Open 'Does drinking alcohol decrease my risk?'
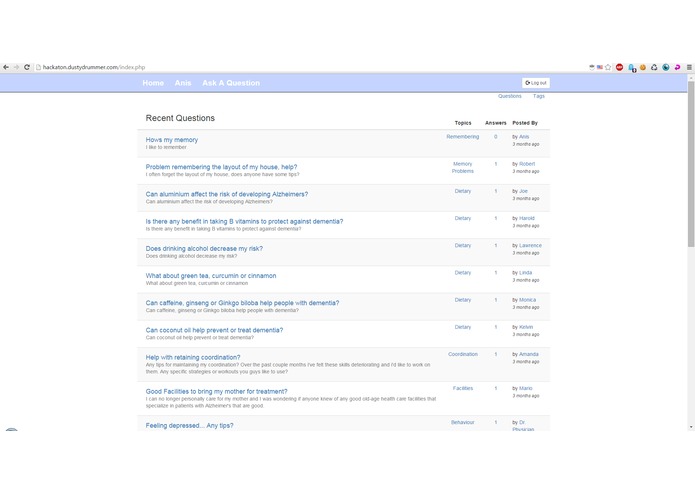The image size is (695, 494). pos(204,249)
